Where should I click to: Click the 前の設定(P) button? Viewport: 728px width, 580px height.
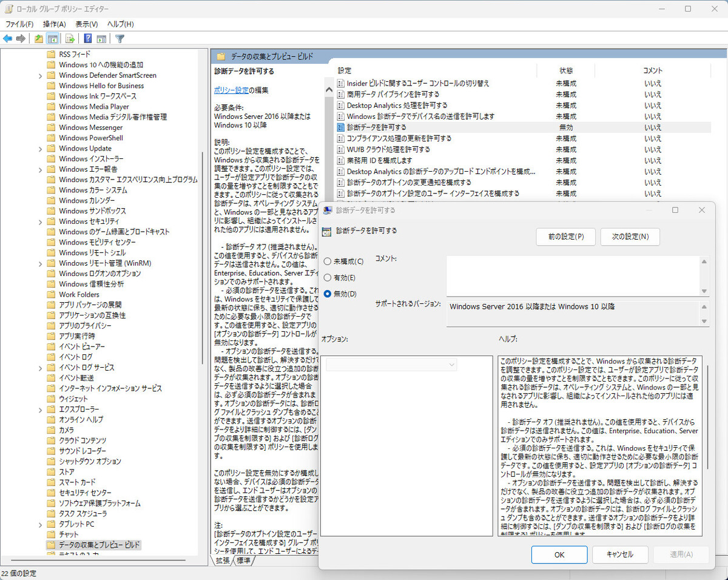click(566, 237)
